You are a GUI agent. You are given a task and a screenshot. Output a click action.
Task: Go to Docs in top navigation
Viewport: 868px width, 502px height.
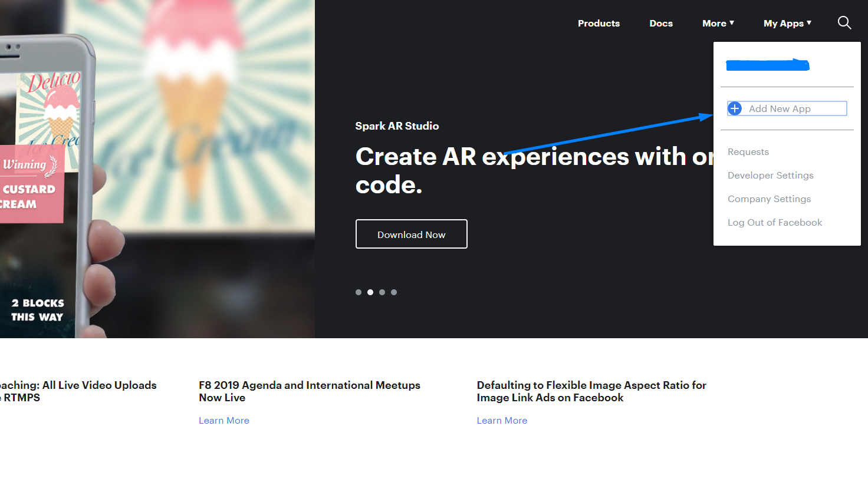pyautogui.click(x=661, y=24)
